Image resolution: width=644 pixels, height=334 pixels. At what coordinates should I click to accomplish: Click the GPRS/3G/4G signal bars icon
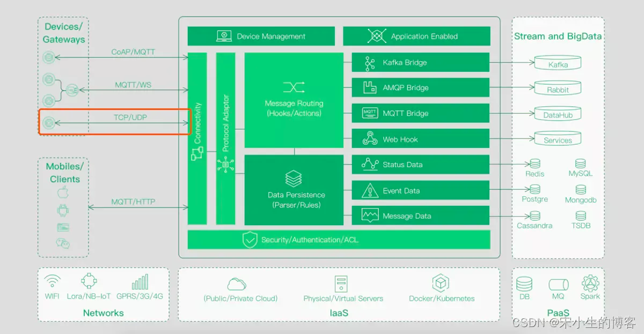click(140, 282)
